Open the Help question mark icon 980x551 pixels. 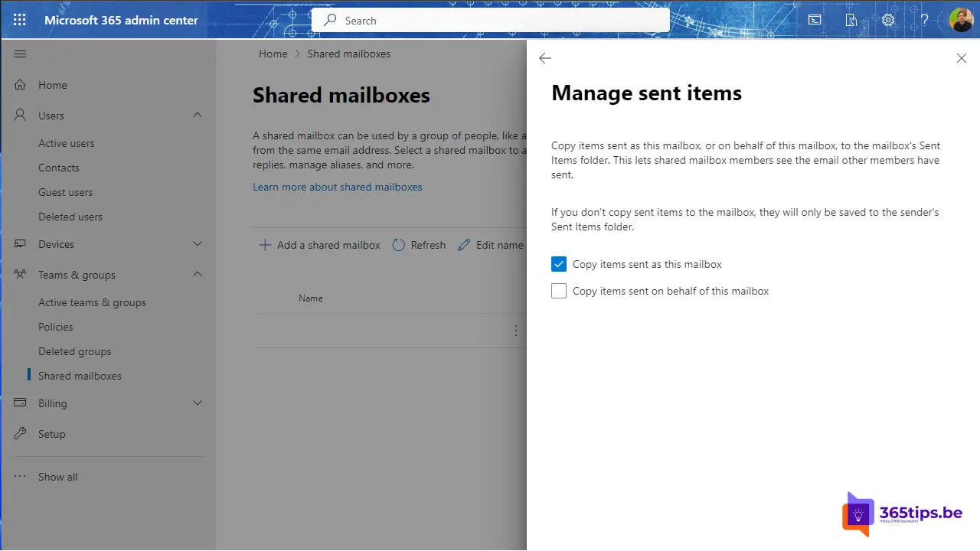click(924, 20)
